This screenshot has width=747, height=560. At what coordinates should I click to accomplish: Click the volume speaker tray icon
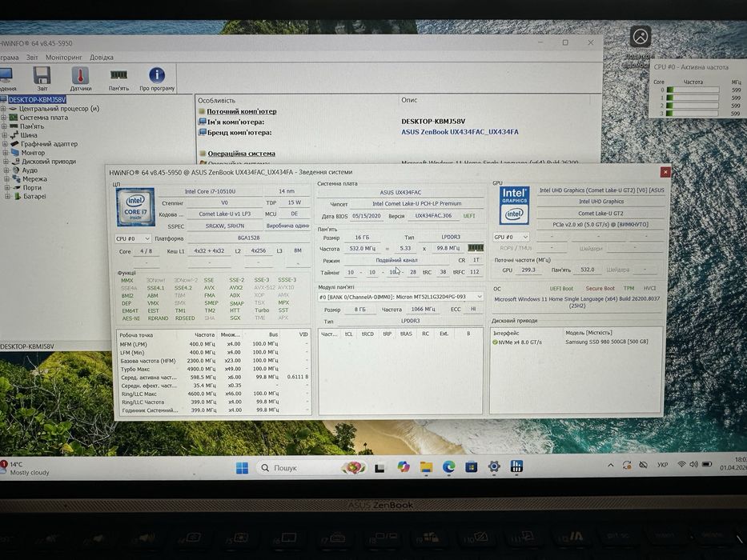coord(693,464)
